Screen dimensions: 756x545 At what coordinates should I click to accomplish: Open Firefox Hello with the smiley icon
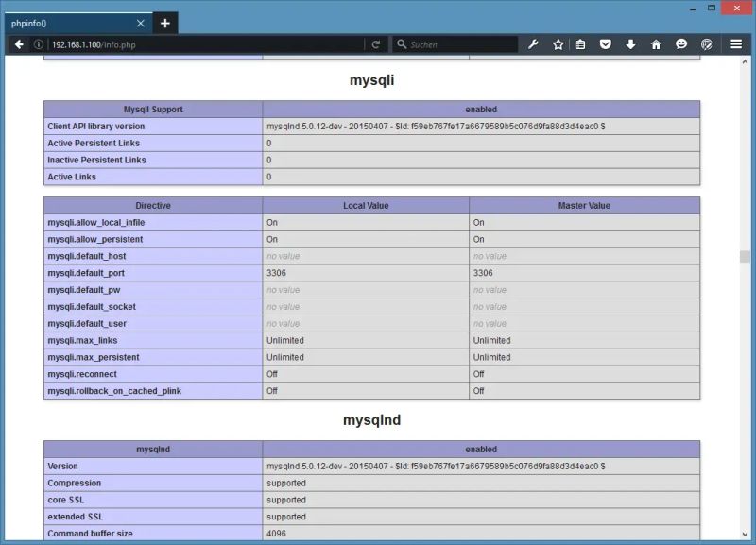680,43
